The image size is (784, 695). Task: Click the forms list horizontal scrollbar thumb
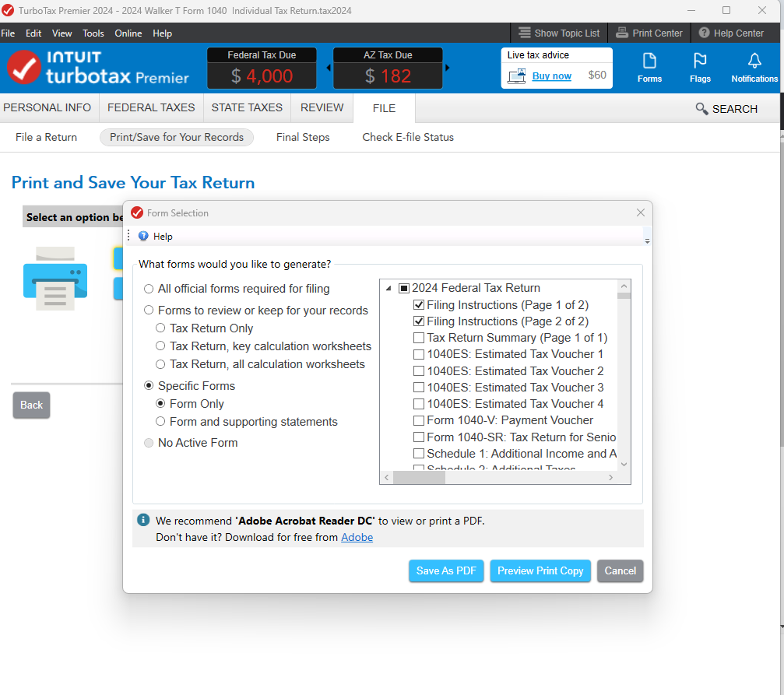(x=419, y=478)
